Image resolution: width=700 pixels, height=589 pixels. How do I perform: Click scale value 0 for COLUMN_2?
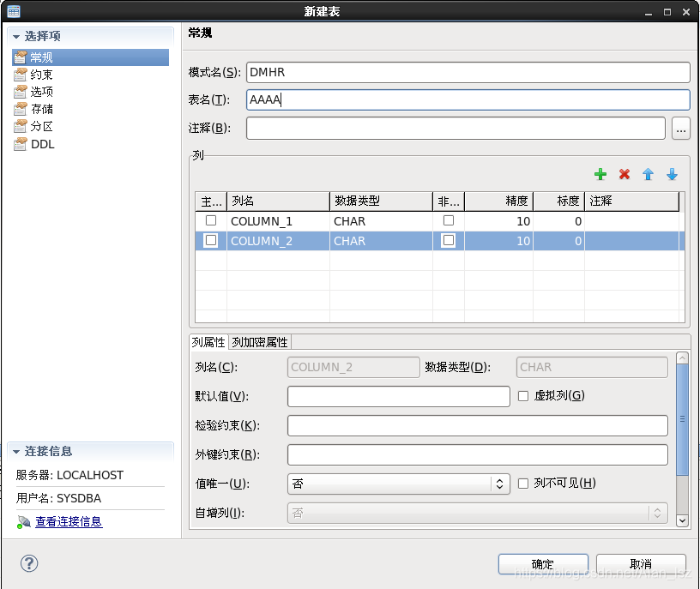tap(559, 241)
